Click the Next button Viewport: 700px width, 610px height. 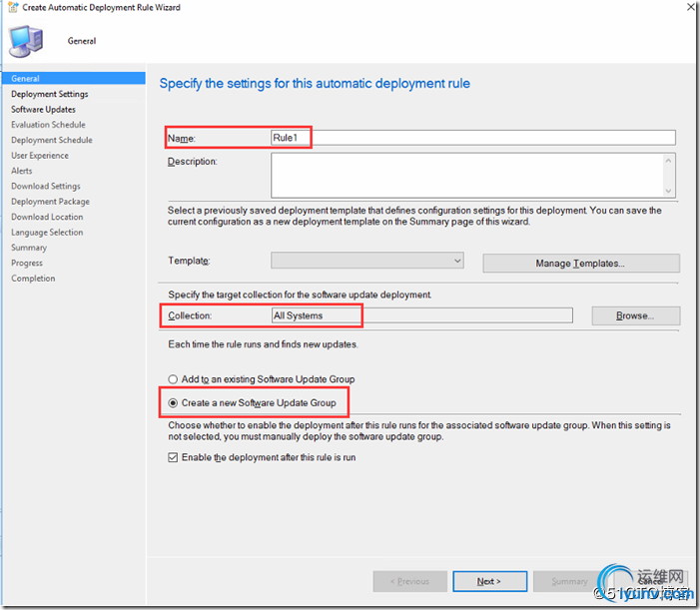point(489,581)
